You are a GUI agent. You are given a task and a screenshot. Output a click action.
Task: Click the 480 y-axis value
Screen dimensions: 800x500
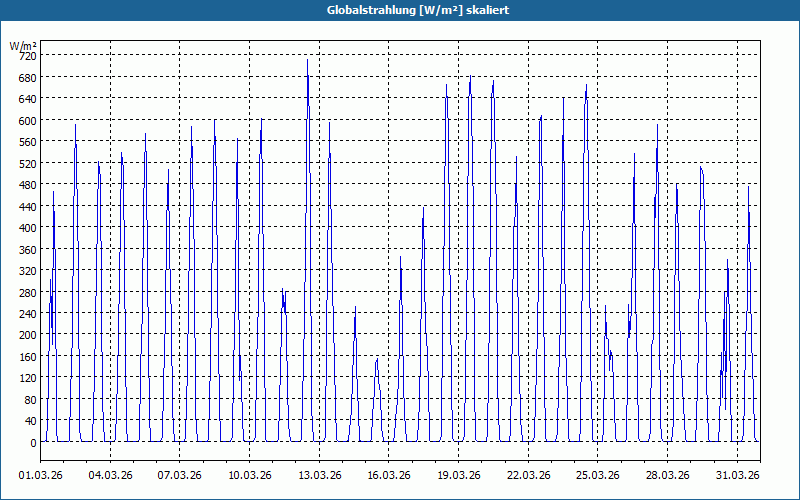(x=27, y=185)
